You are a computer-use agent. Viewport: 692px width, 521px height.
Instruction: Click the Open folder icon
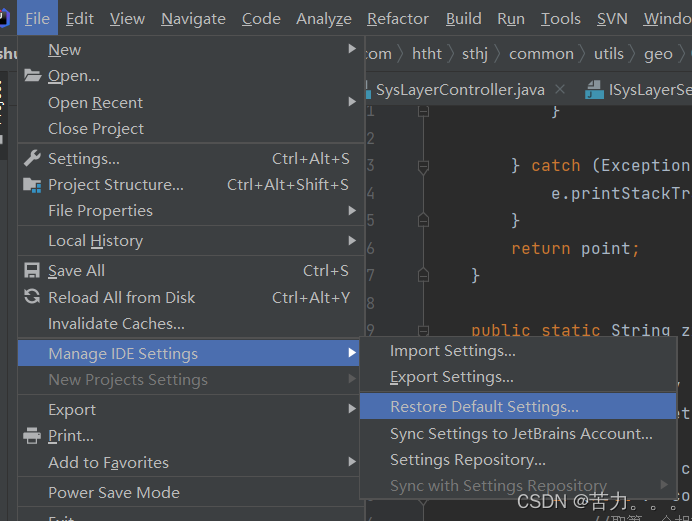coord(32,76)
